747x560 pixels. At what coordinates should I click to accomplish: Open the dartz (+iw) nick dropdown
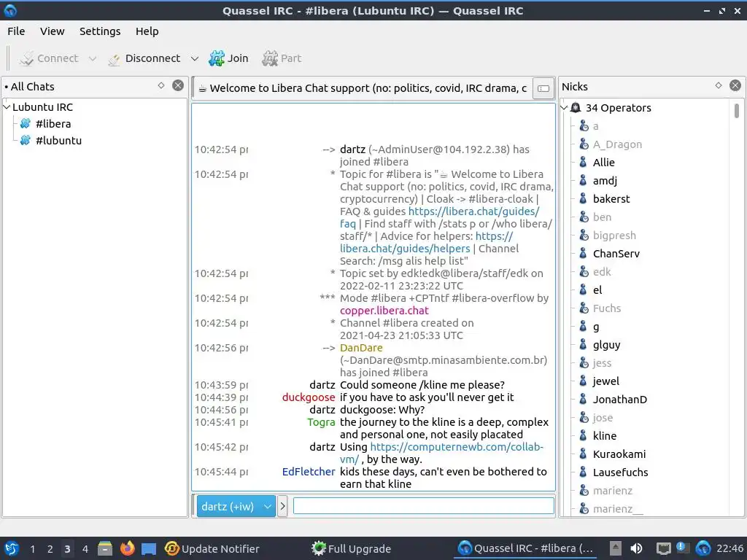pyautogui.click(x=236, y=506)
